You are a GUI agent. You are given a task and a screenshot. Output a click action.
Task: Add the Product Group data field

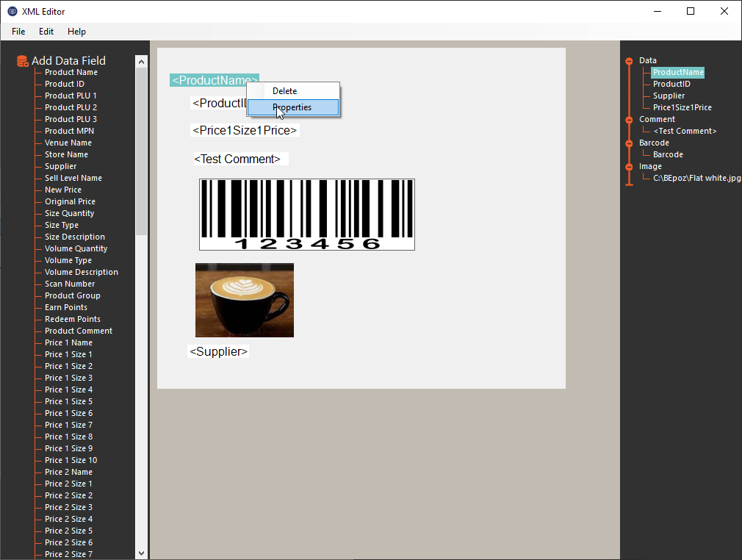click(73, 296)
